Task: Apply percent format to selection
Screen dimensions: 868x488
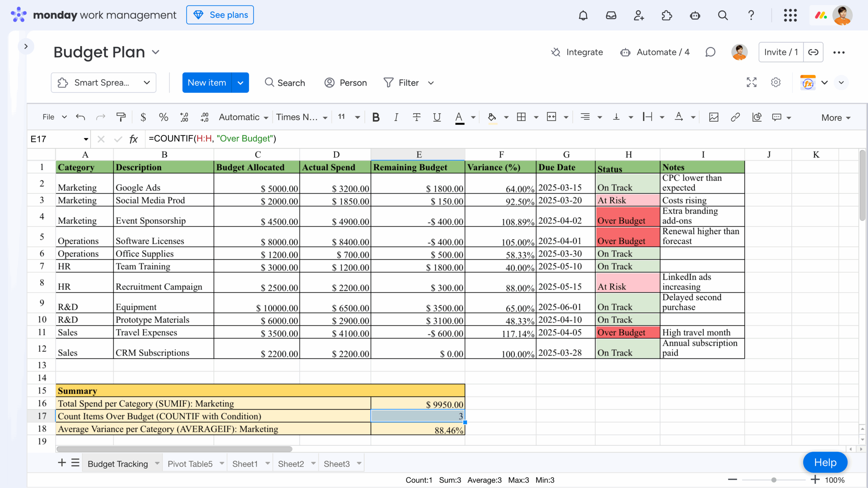Action: (x=163, y=117)
